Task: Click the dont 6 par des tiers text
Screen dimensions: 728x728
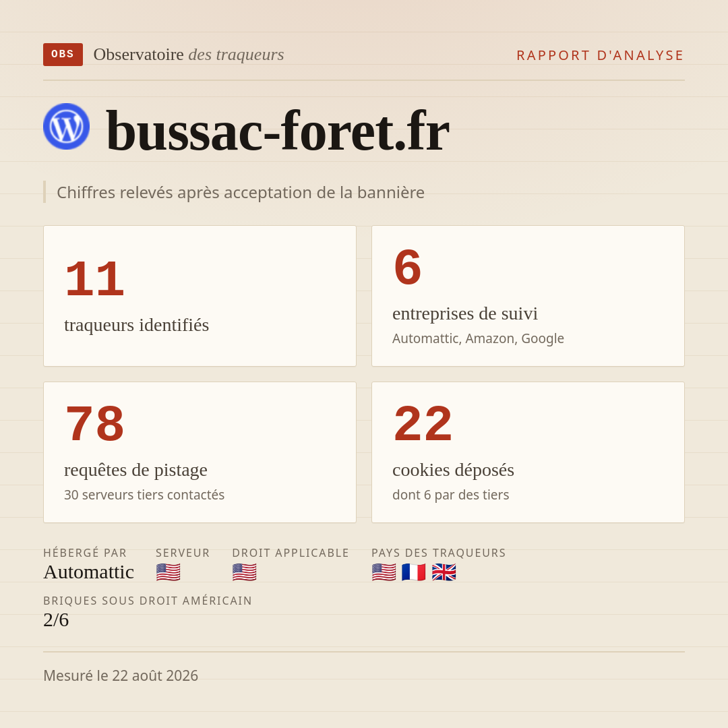Action: click(x=451, y=495)
